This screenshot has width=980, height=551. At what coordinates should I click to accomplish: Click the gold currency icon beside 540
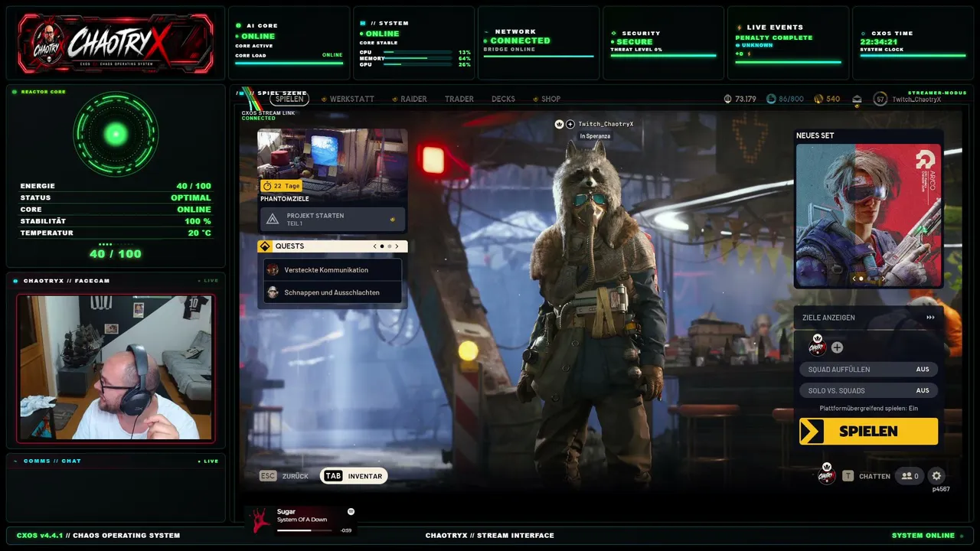pos(818,99)
